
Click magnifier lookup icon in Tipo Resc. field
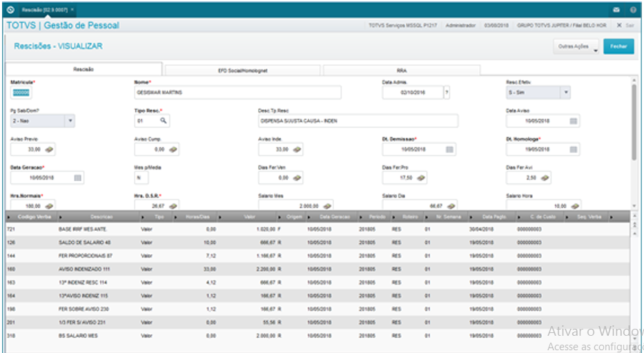[x=164, y=121]
